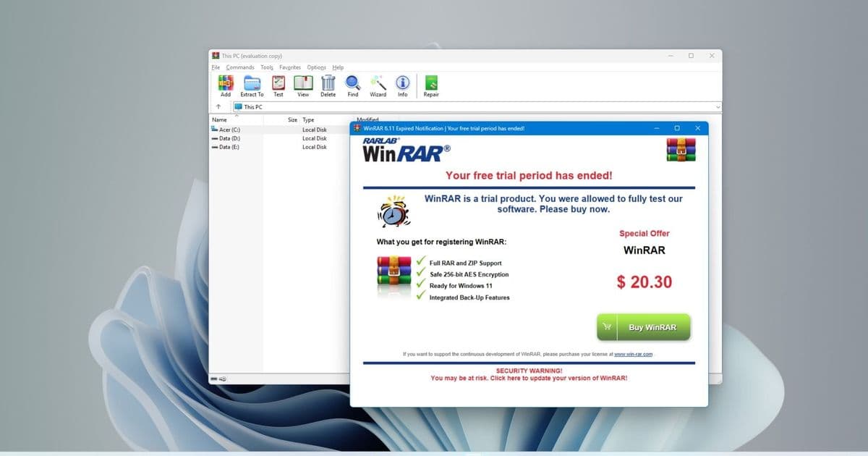Select the Acer (C:) drive

click(x=228, y=129)
